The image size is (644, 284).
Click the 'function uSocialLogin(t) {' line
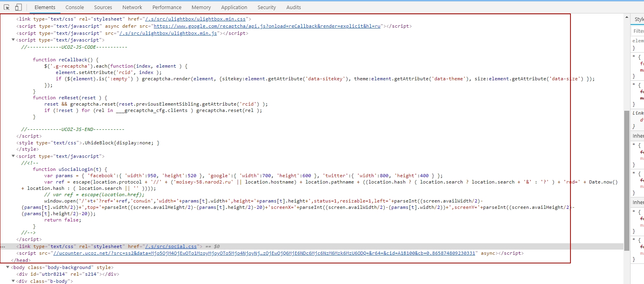70,169
